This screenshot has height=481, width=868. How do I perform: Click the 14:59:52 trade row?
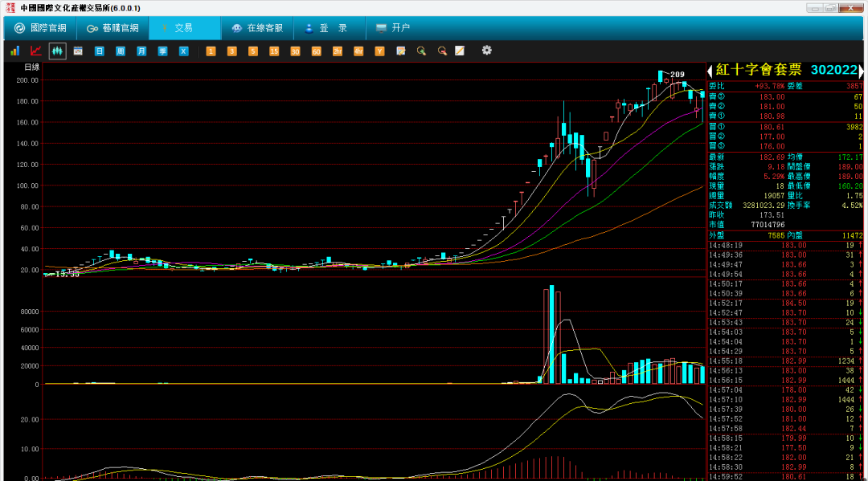(785, 476)
